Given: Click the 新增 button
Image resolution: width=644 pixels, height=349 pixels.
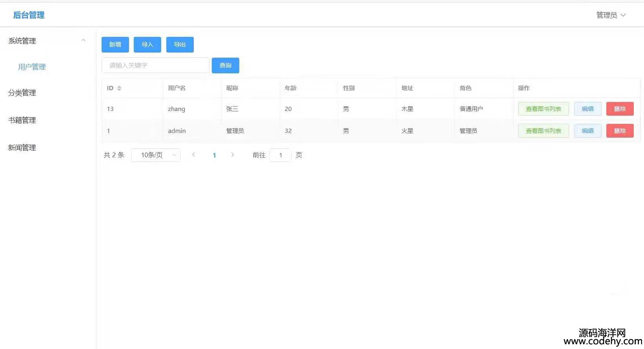Looking at the screenshot, I should [115, 45].
